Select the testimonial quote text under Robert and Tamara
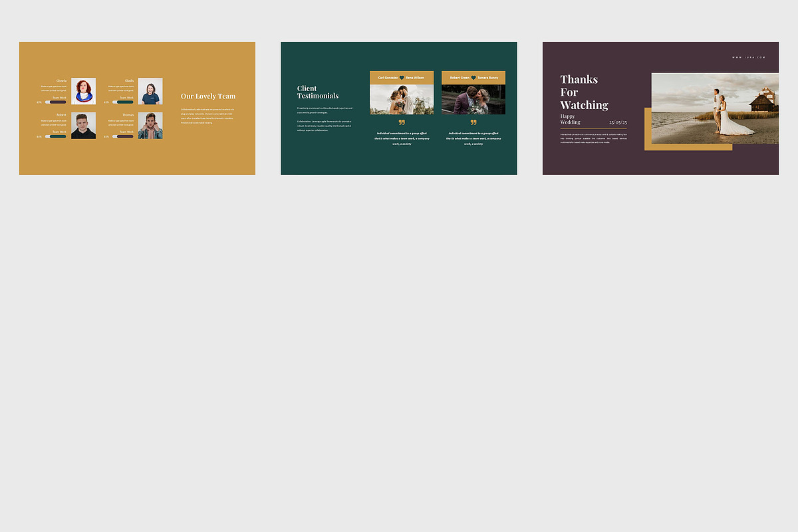Viewport: 798px width, 532px height. (473, 138)
